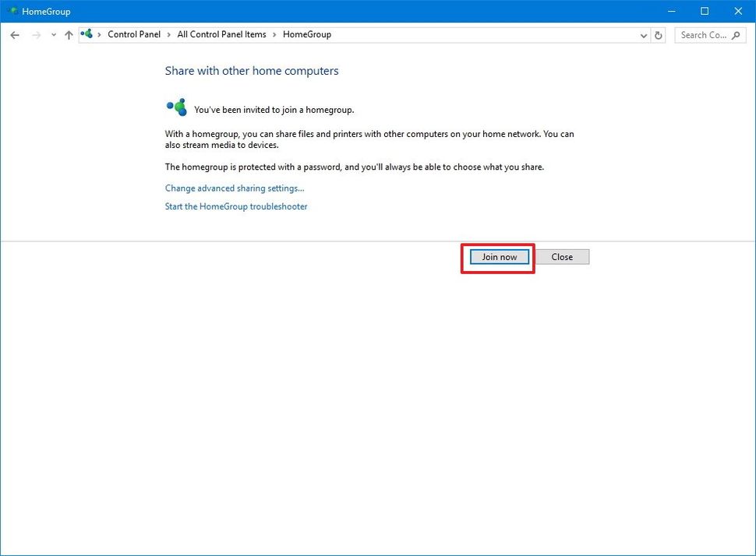Image resolution: width=756 pixels, height=556 pixels.
Task: Navigate to All Control Panel Items breadcrumb
Action: 221,34
